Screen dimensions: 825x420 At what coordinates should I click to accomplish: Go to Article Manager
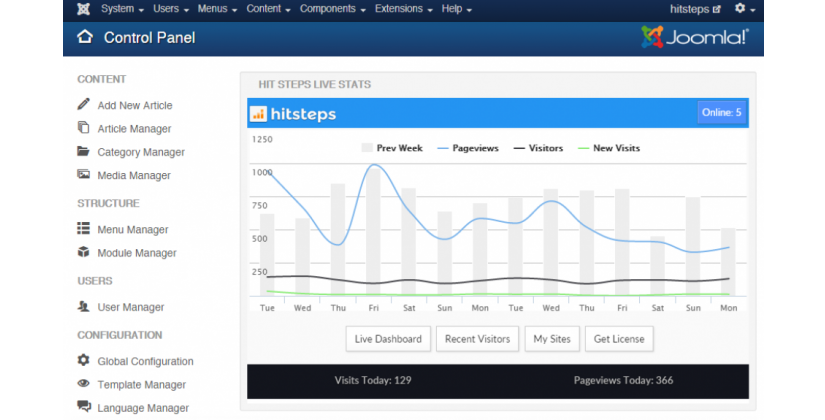click(134, 128)
